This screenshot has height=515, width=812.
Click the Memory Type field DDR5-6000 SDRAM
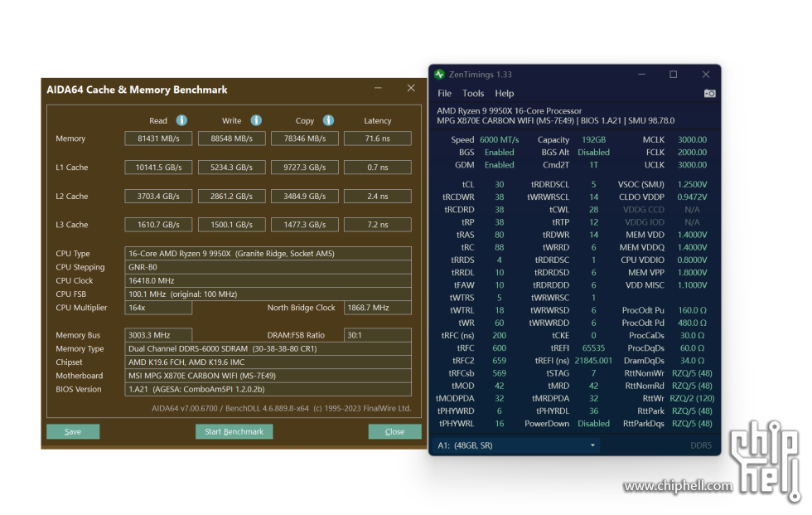click(x=268, y=348)
